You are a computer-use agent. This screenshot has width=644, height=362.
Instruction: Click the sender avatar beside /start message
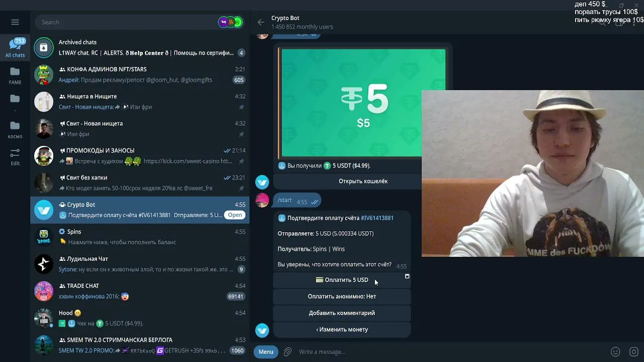[262, 200]
